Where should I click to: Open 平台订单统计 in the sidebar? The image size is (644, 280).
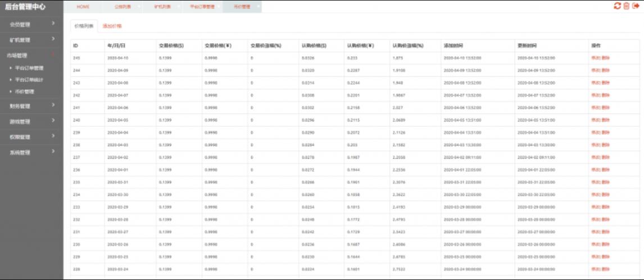coord(29,80)
